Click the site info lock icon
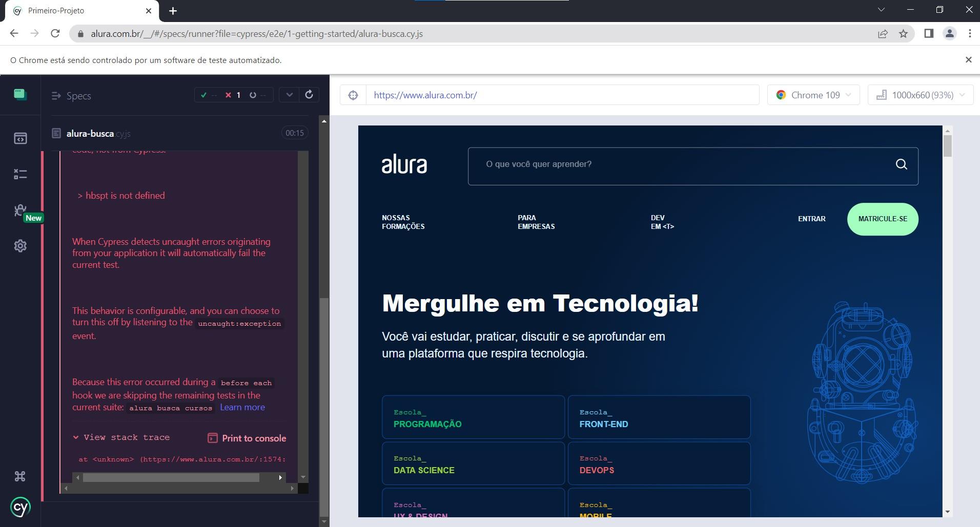This screenshot has height=527, width=980. pyautogui.click(x=80, y=34)
